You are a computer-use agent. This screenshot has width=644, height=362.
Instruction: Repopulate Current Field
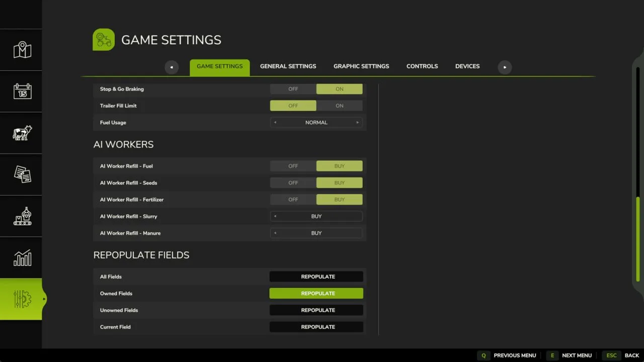[x=316, y=327]
